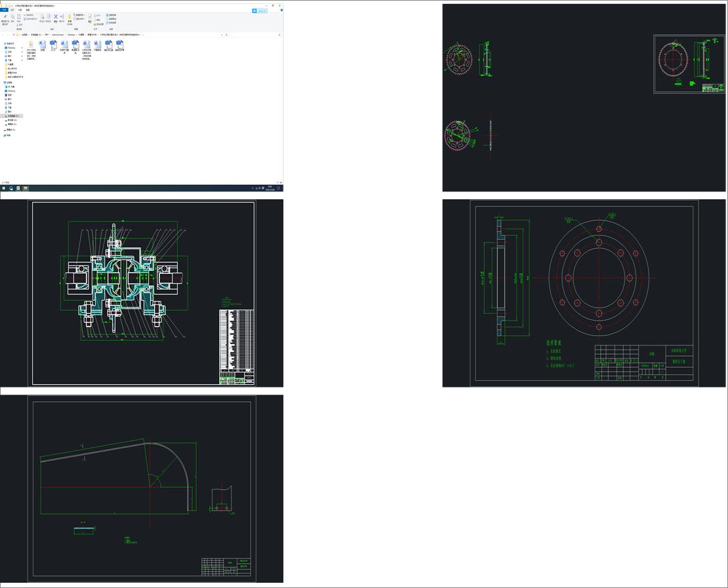This screenshot has width=728, height=588.
Task: Select Network in the navigation pane
Action: [9, 135]
